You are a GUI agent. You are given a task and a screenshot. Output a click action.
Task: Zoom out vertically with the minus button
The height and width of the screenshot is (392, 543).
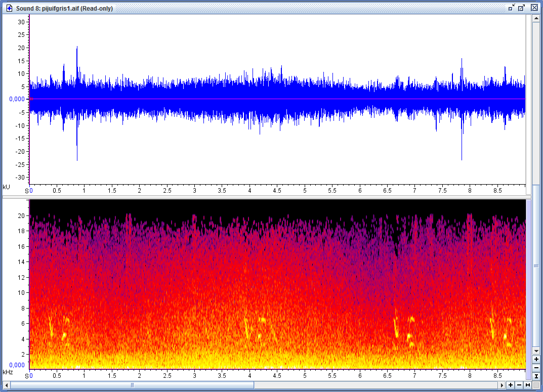pos(536,367)
